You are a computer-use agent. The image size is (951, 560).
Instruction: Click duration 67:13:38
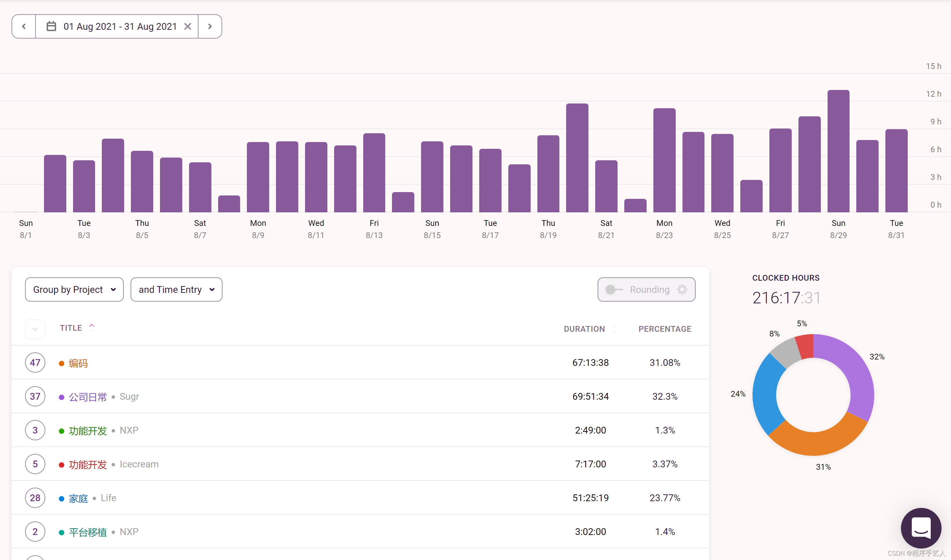[590, 363]
